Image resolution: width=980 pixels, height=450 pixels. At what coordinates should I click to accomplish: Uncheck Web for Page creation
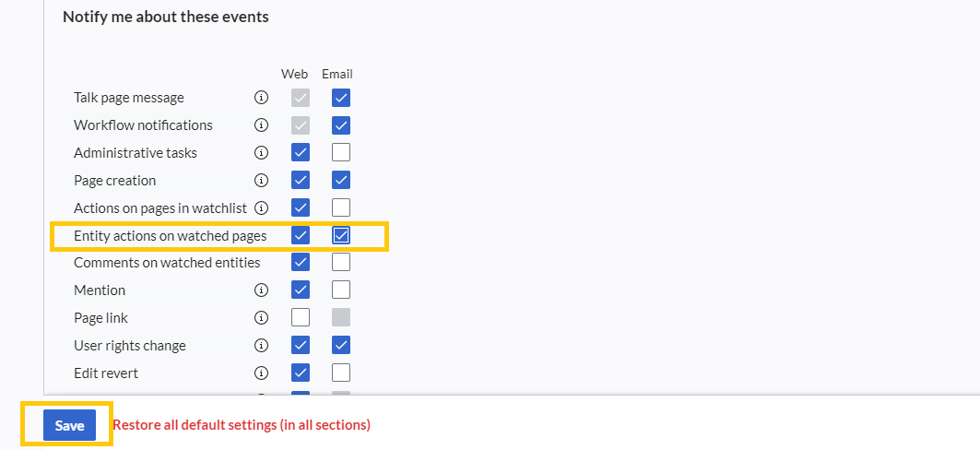coord(301,180)
